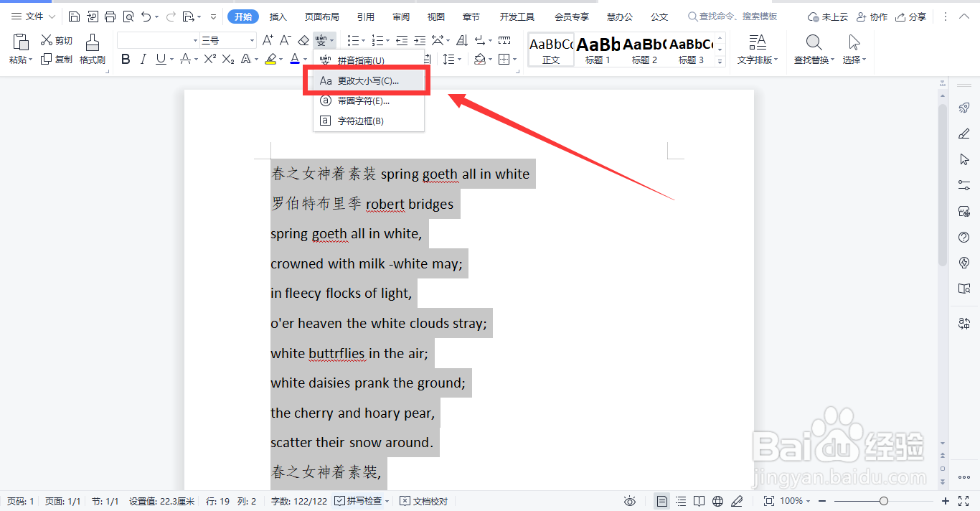Choose 带圈字符(E)... menu item

tap(369, 101)
